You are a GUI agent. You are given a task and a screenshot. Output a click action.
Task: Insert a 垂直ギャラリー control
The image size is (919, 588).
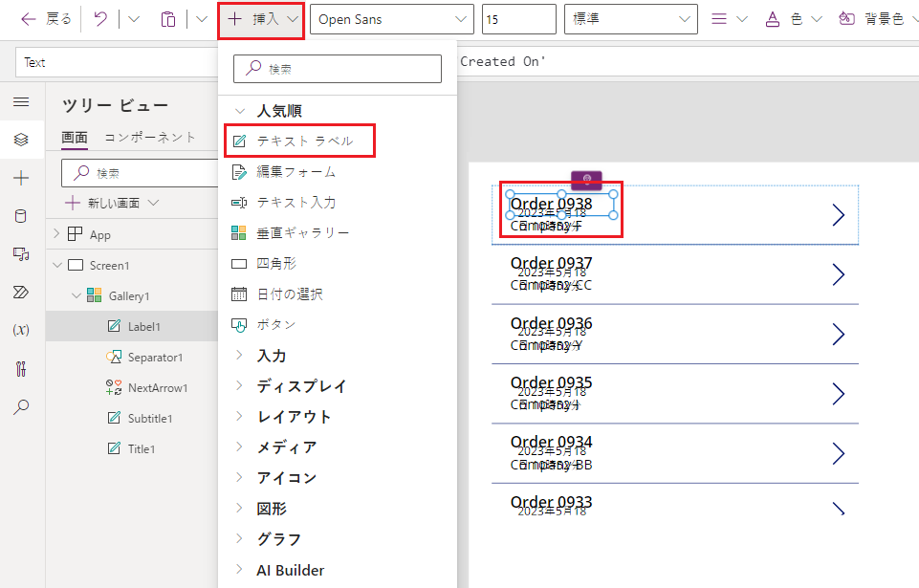[x=290, y=232]
